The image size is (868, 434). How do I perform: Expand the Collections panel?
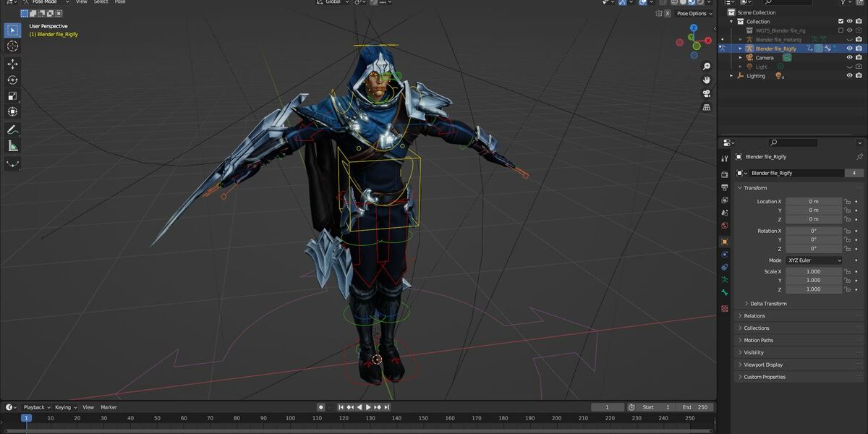point(757,328)
